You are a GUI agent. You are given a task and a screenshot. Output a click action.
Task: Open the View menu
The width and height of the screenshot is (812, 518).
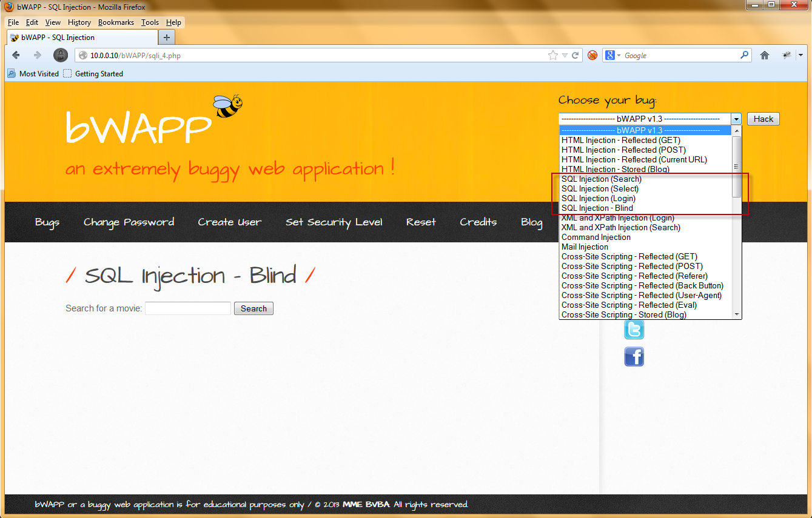53,22
